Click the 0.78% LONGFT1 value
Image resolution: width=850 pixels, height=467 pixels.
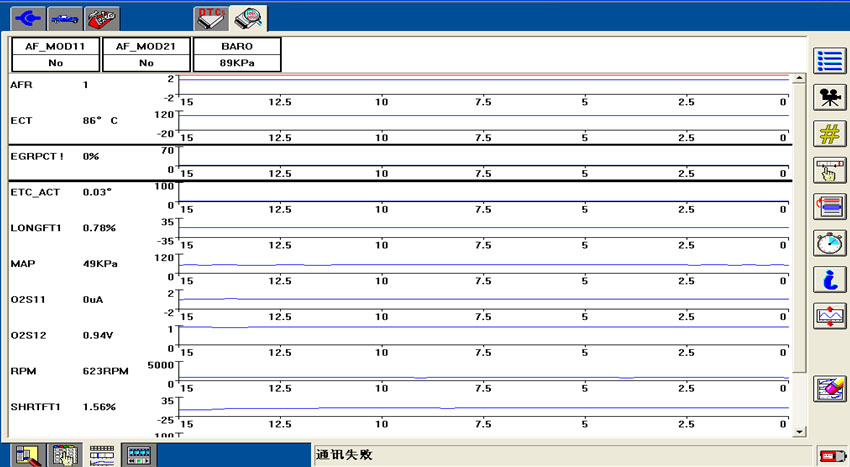point(99,228)
